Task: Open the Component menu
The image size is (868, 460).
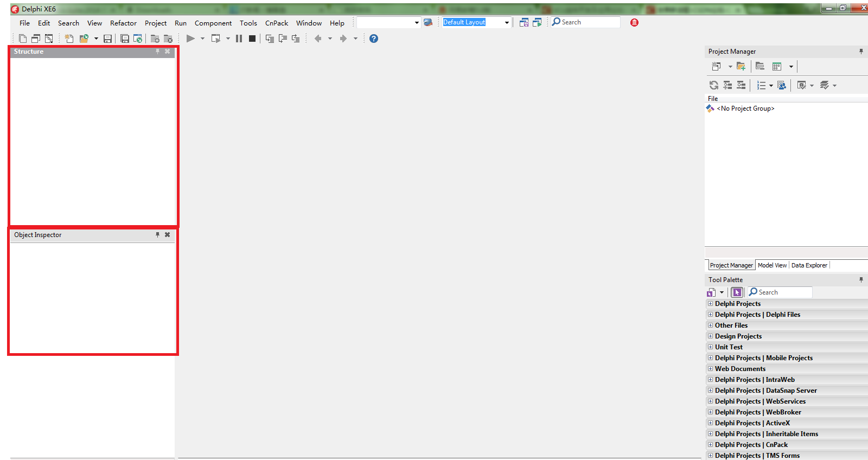Action: (213, 23)
